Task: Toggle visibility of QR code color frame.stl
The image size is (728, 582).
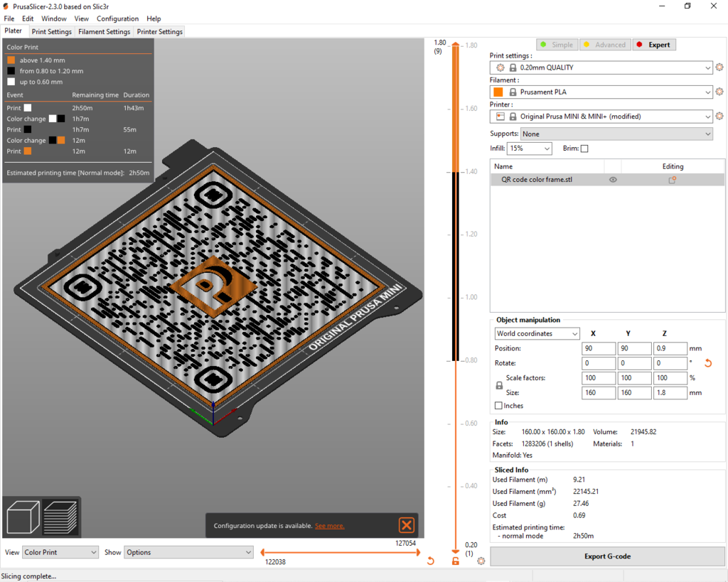Action: click(611, 180)
